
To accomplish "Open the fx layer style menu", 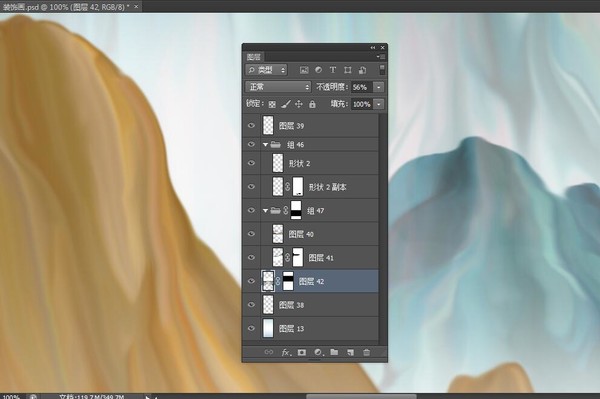I will coord(286,352).
